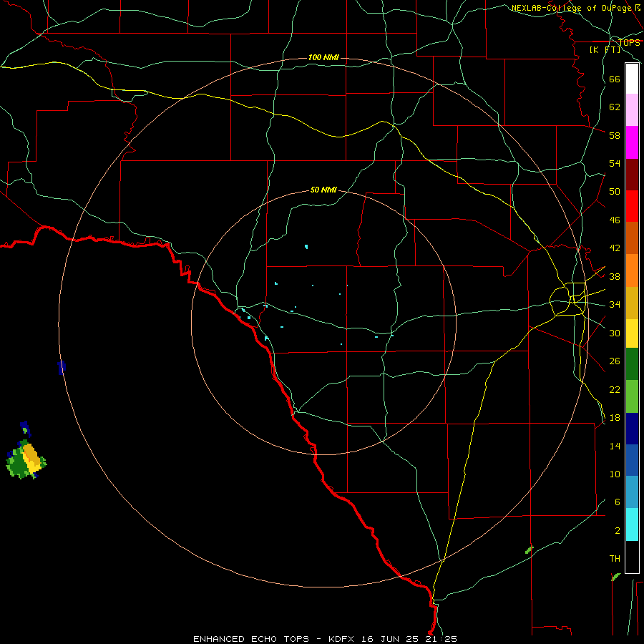644x644 pixels.
Task: Click the bright yellow legend swatch
Action: [632, 333]
